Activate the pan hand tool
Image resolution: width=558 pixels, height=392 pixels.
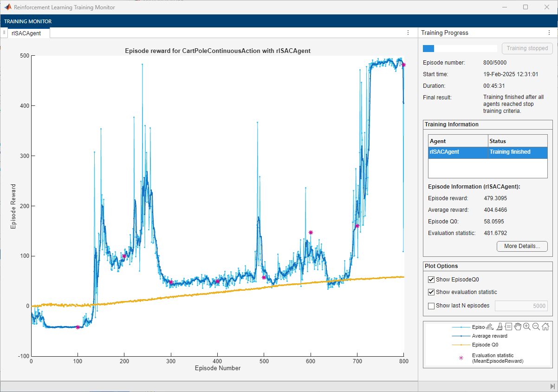tap(518, 327)
